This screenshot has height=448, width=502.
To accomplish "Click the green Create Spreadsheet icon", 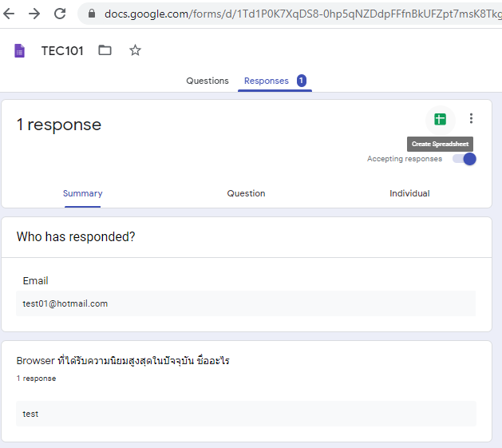I will 440,119.
